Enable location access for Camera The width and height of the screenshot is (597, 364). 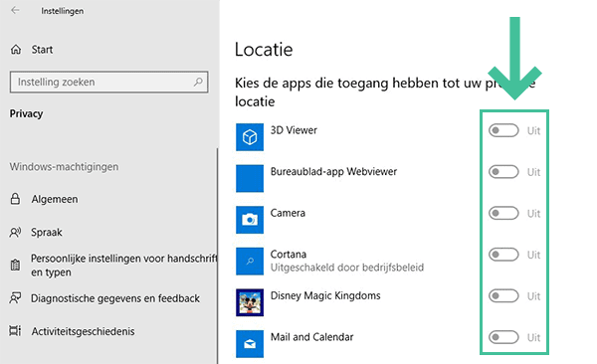[503, 213]
